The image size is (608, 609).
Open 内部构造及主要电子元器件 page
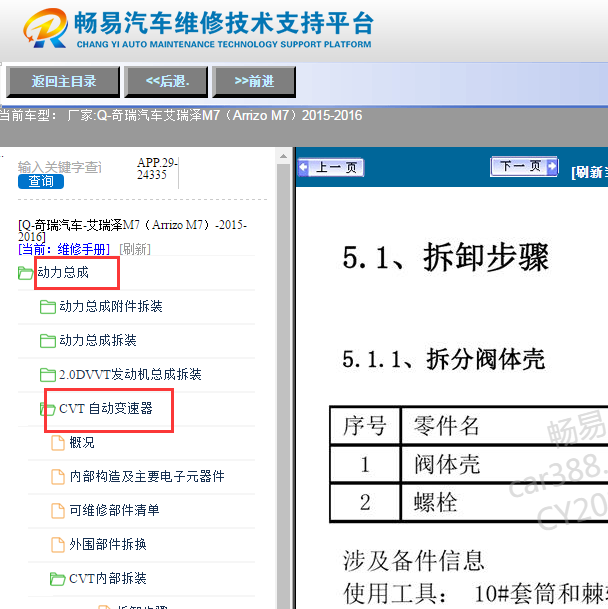[147, 477]
